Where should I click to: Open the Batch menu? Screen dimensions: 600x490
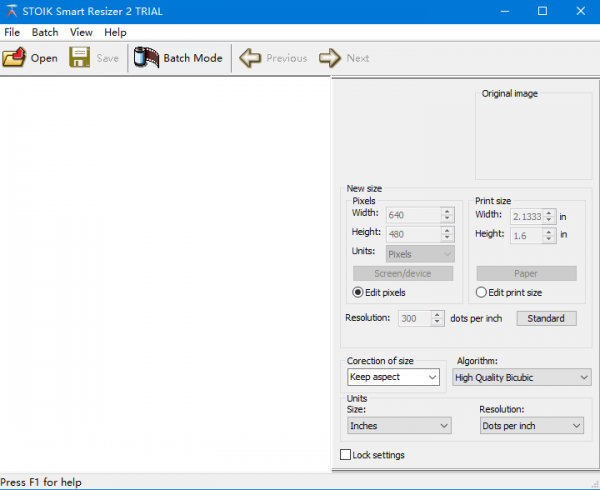45,32
